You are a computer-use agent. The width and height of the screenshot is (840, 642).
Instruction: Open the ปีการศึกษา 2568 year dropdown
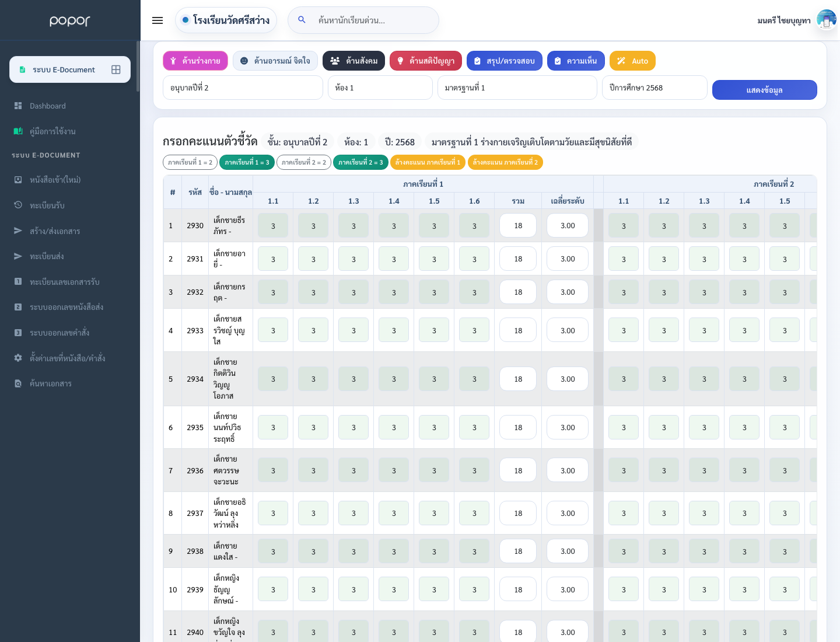pos(654,88)
